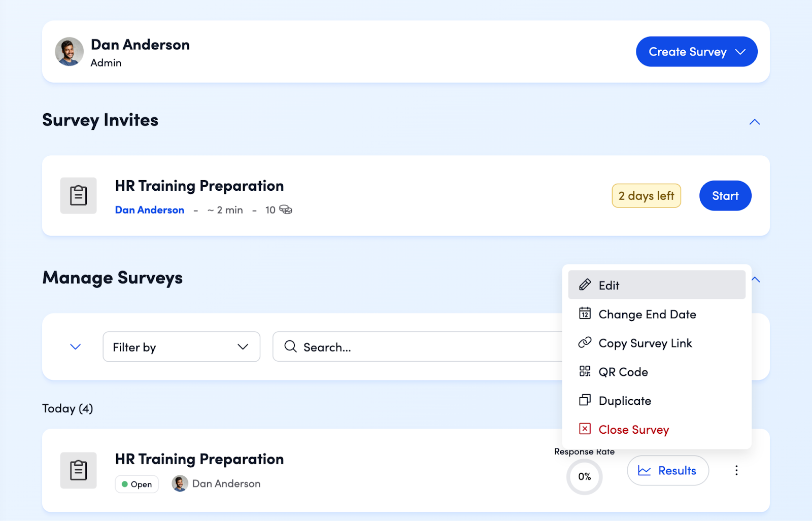
Task: Open Results for HR Training Preparation
Action: (667, 471)
